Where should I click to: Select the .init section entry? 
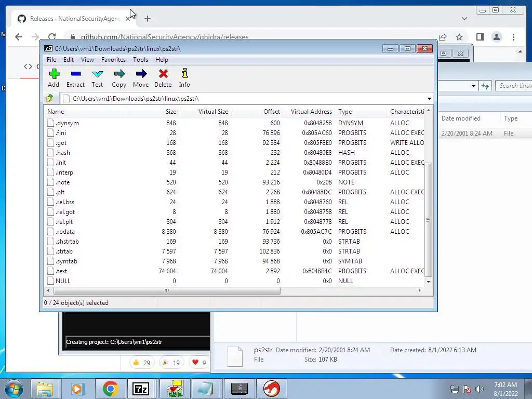point(234,163)
